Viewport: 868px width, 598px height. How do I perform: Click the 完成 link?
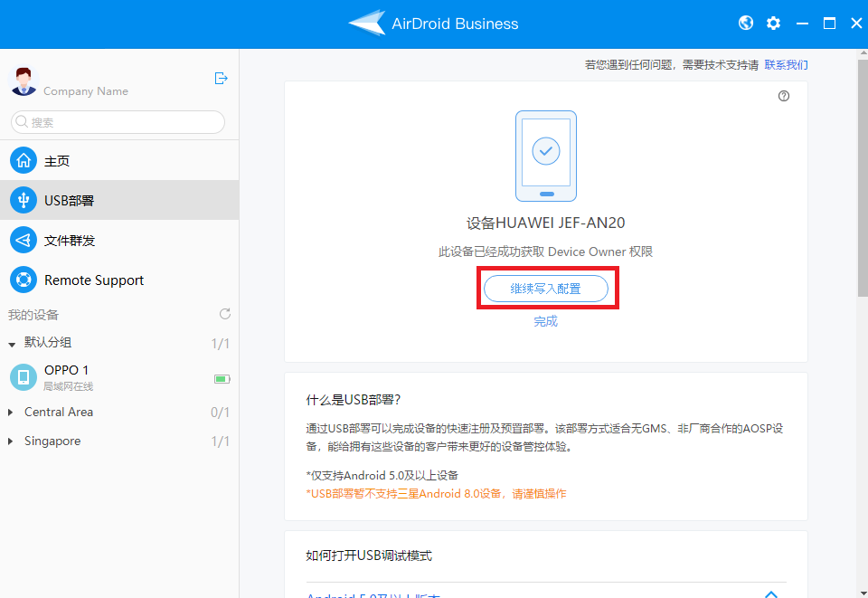click(546, 321)
